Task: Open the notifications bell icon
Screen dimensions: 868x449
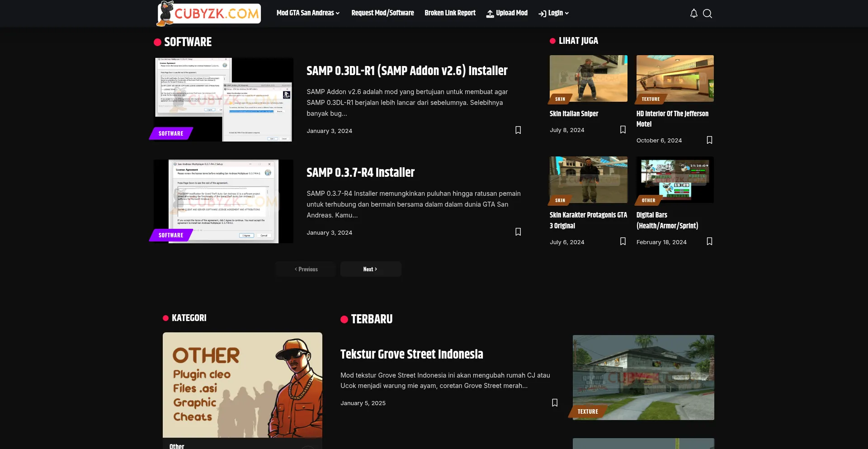Action: pos(693,14)
